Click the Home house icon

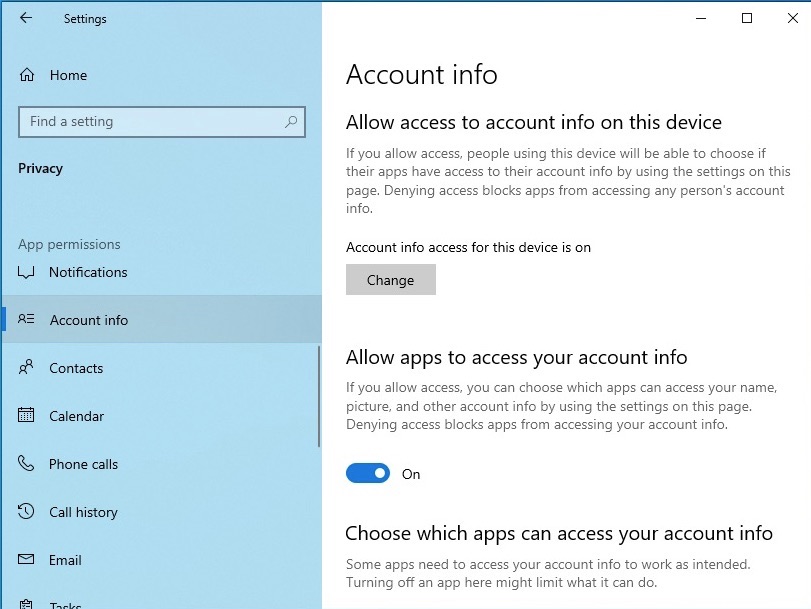(27, 75)
